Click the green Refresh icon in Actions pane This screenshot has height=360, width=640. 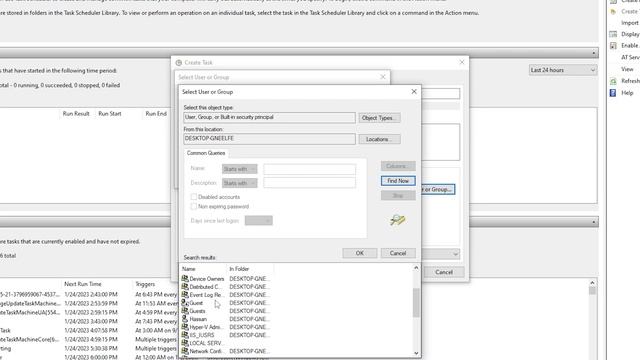click(613, 81)
